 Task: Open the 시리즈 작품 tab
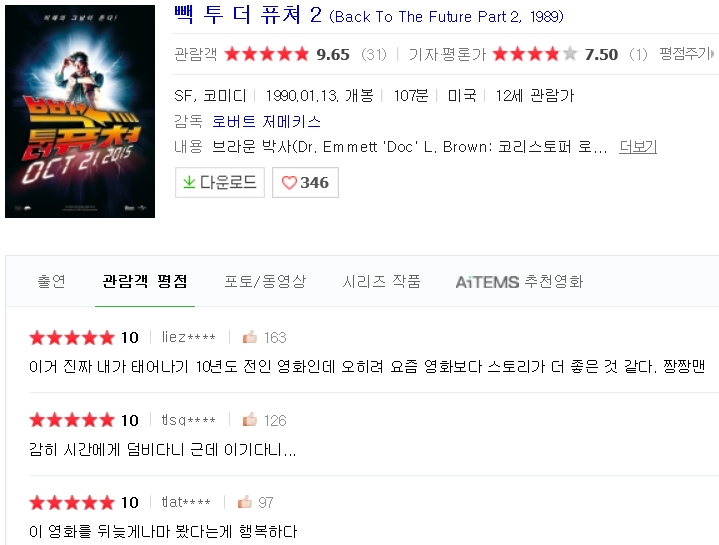pos(381,282)
